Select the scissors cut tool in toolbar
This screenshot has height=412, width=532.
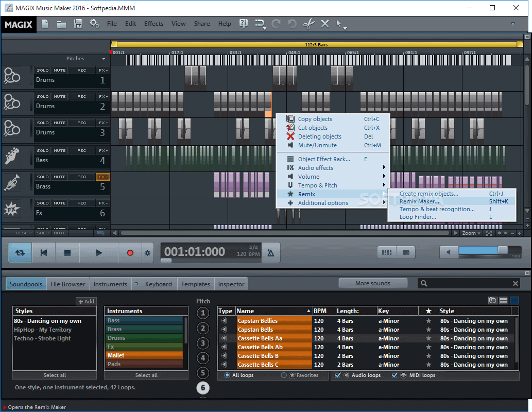(x=309, y=24)
